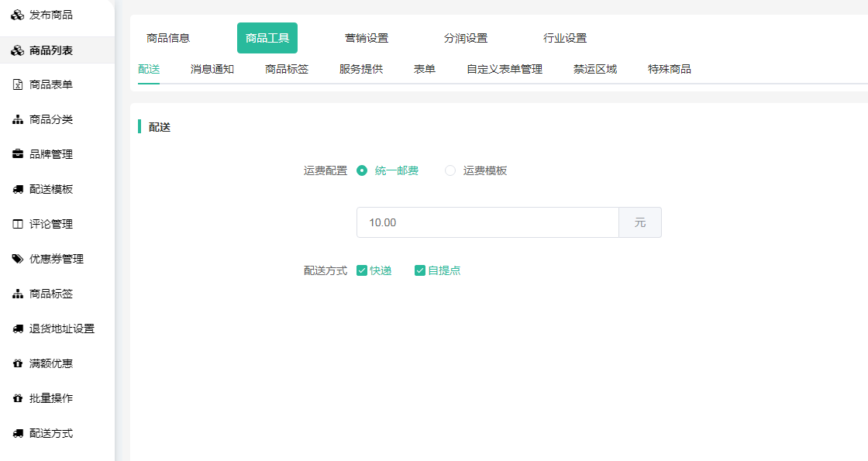868x461 pixels.
Task: Select the 运费模板 radio option
Action: (x=450, y=170)
